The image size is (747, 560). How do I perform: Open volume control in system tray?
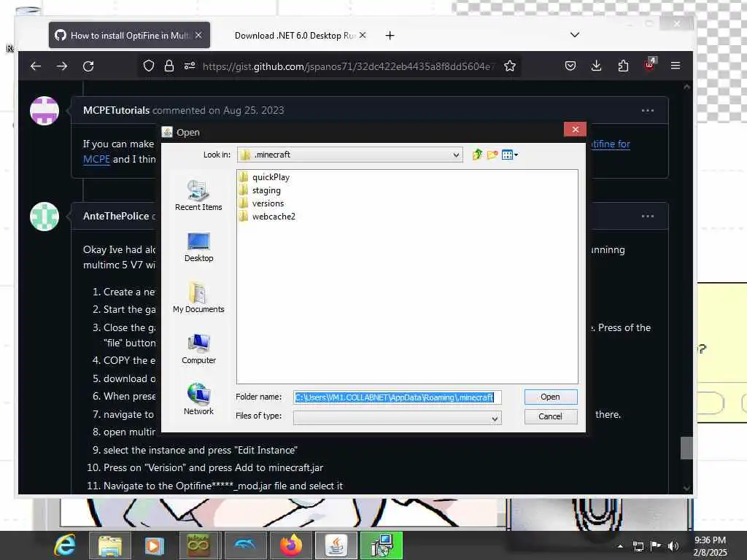(673, 546)
